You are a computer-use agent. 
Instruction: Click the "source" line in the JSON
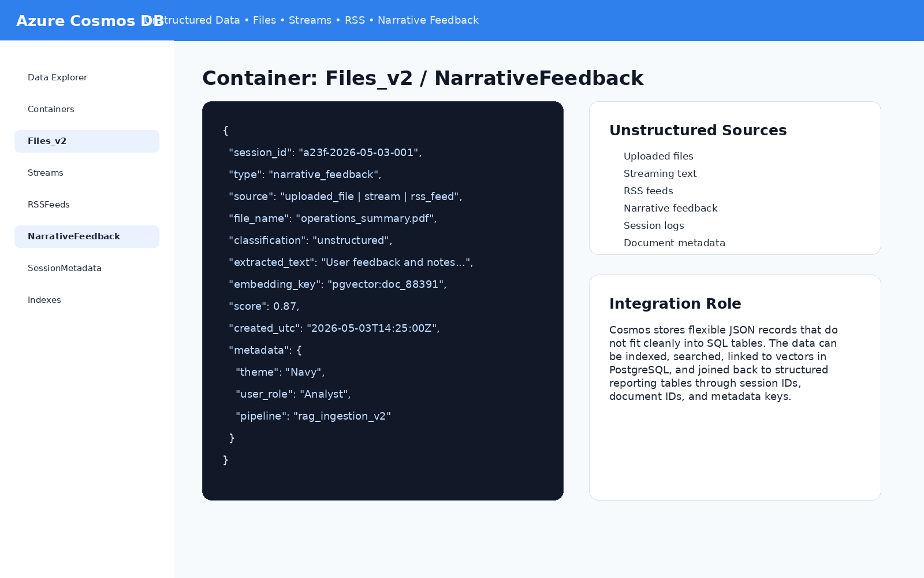click(345, 197)
